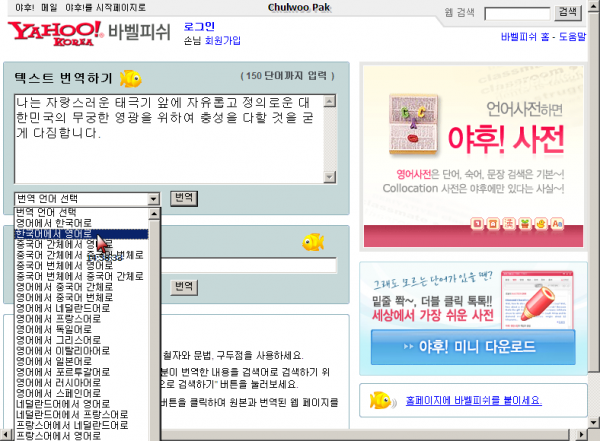Open the 도움말 help link
The width and height of the screenshot is (600, 441).
point(572,37)
